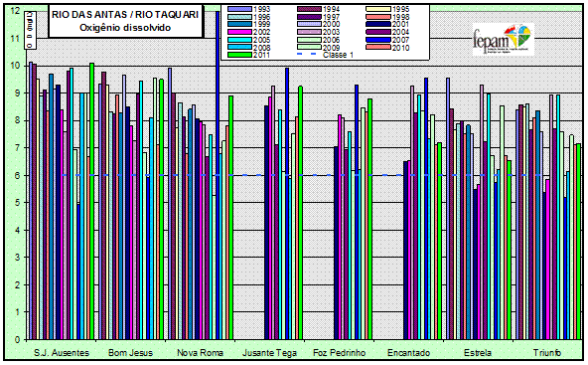Click the '2003' legend label

331,32
